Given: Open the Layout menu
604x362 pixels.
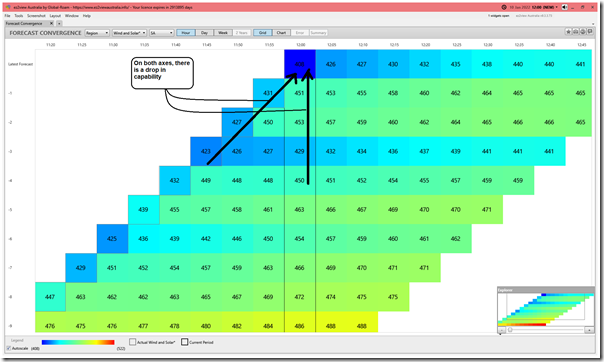Looking at the screenshot, I should tap(55, 16).
